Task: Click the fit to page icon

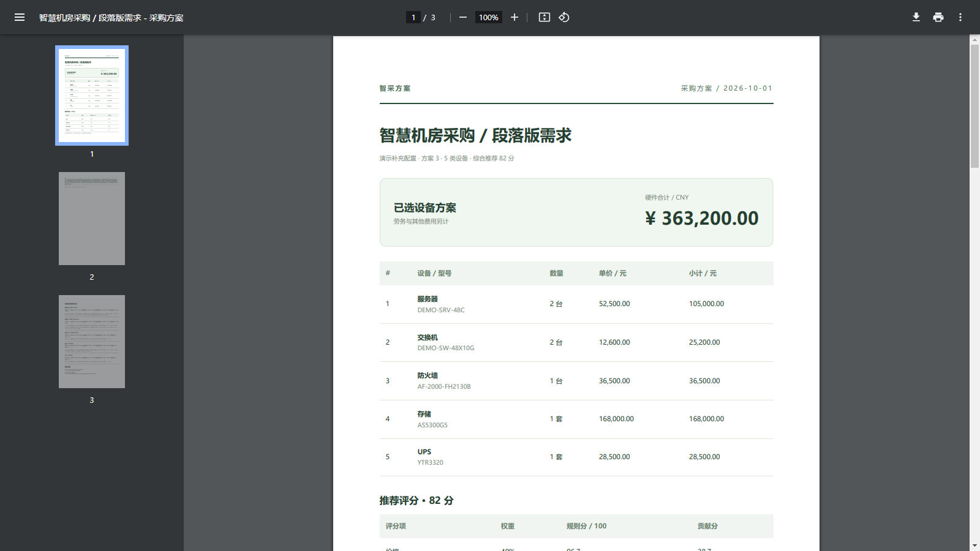Action: click(x=545, y=17)
